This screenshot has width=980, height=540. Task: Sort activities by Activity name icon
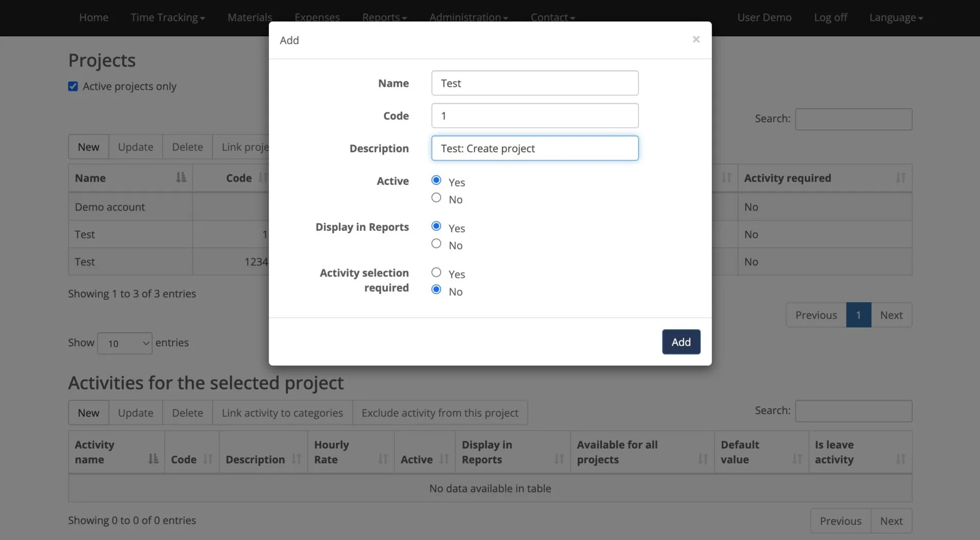153,459
